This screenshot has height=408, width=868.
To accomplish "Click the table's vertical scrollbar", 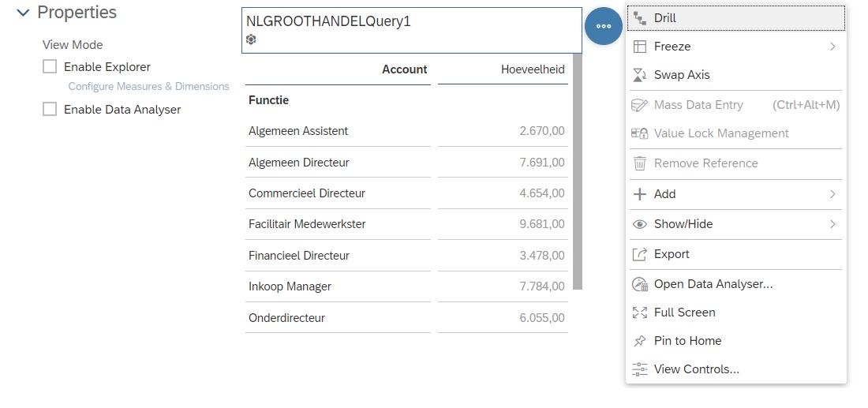I will [578, 172].
